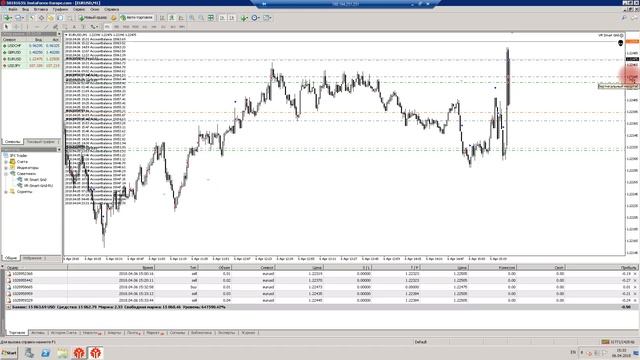
Task: Switch to История счета terminal tab
Action: 64,333
